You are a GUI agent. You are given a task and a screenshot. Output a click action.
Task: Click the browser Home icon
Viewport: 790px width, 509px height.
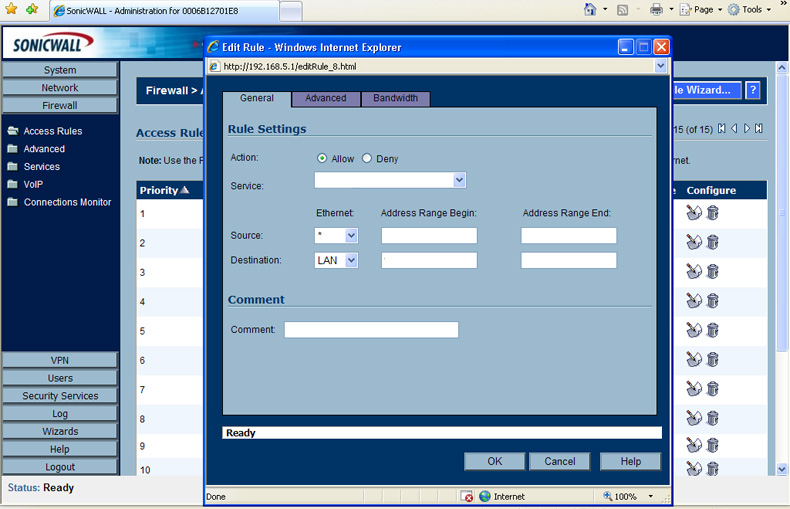coord(590,10)
